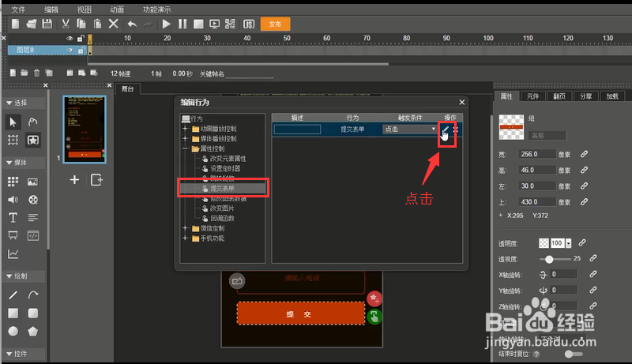Expand 媒体播放控制 tree folder
Screen dimensions: 632x364
pyautogui.click(x=185, y=138)
